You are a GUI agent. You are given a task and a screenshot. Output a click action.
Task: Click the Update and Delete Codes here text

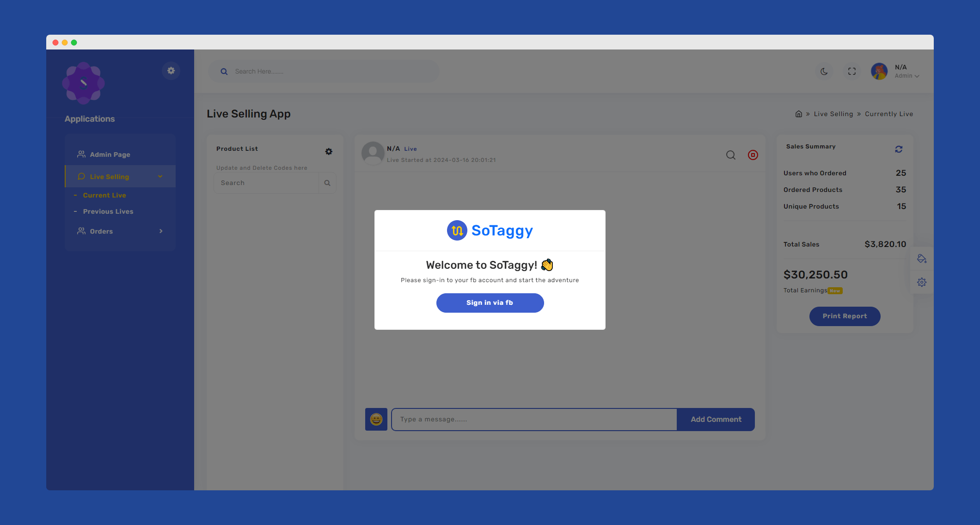[262, 168]
